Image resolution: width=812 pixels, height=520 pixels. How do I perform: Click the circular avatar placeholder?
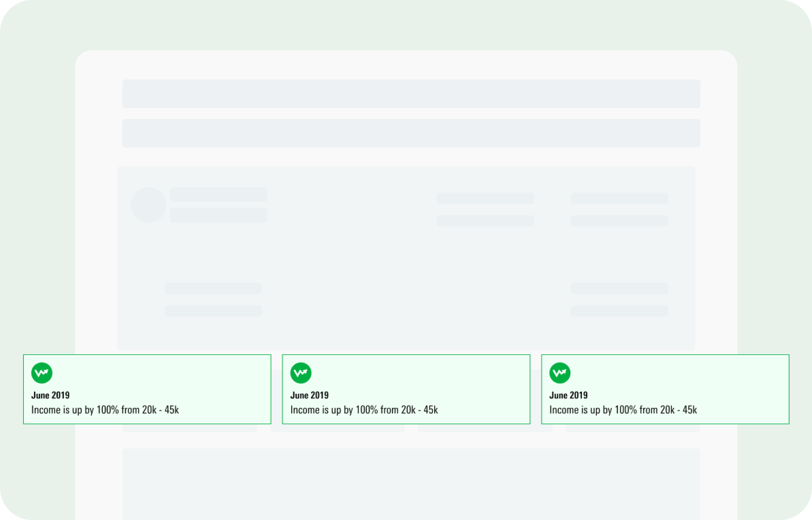(148, 205)
